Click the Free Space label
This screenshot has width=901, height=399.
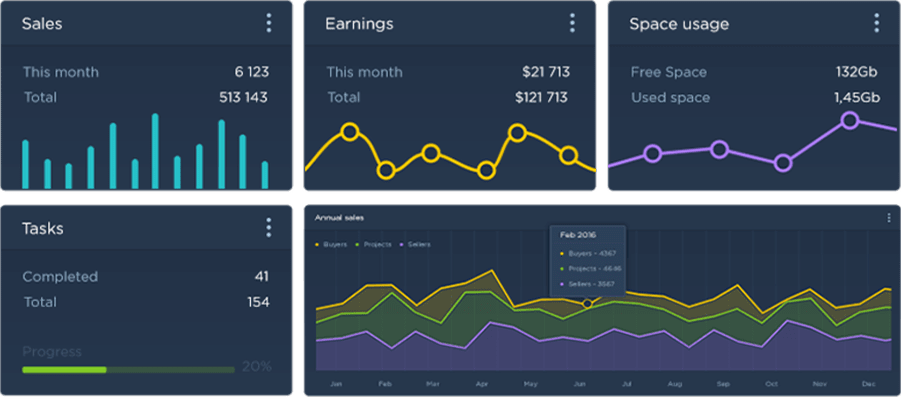(x=669, y=72)
